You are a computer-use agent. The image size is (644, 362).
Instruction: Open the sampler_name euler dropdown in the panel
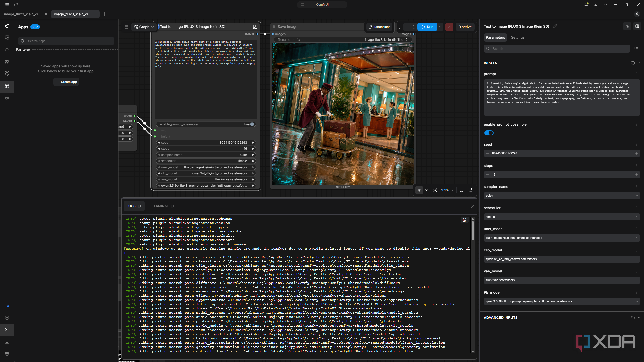tap(562, 196)
